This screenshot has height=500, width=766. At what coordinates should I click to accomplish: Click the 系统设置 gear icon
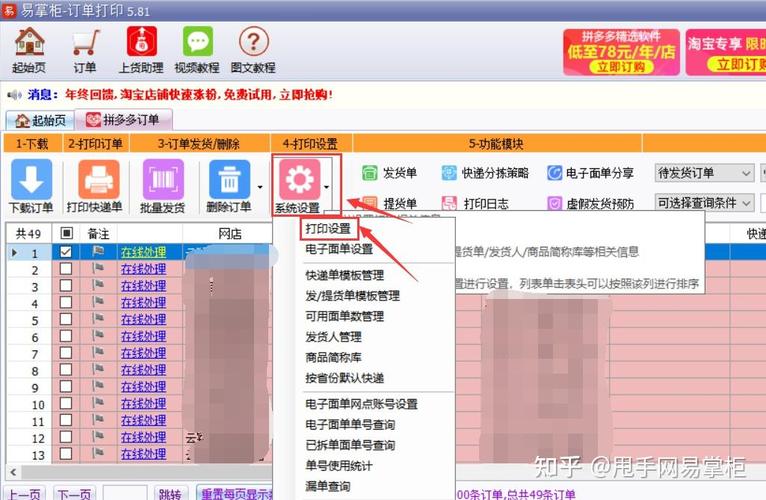298,186
